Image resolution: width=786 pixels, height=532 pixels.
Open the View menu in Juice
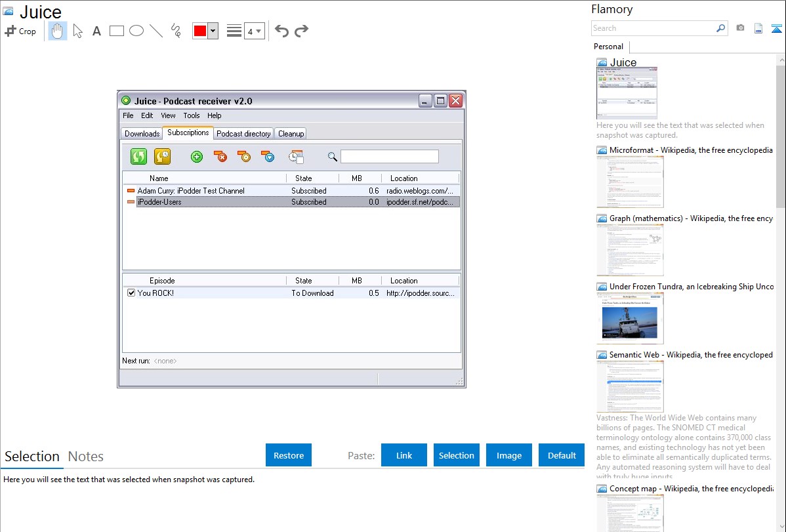(168, 115)
